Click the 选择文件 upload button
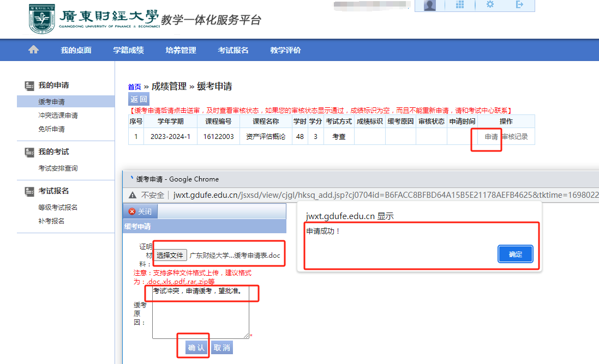599x364 pixels. (x=170, y=255)
